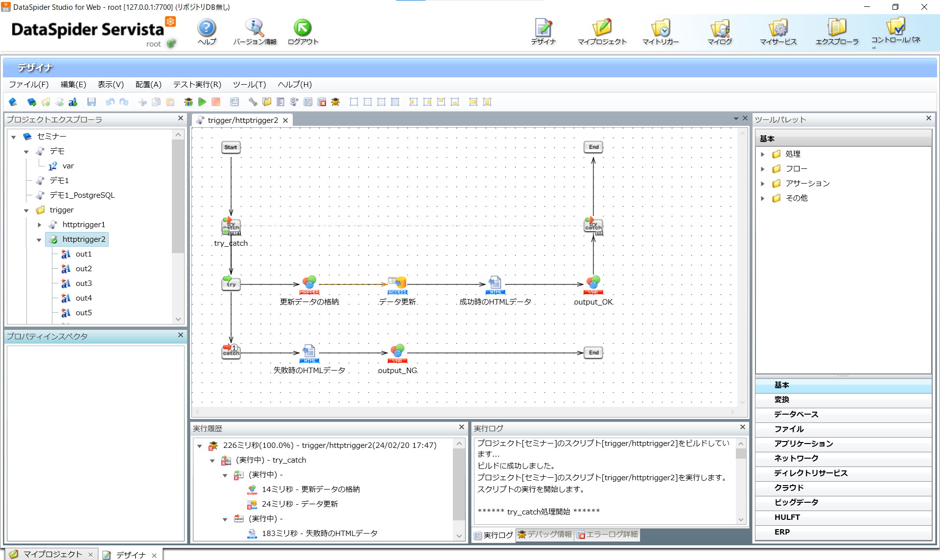Click the new project toolbar icon
The height and width of the screenshot is (560, 940).
point(31,102)
